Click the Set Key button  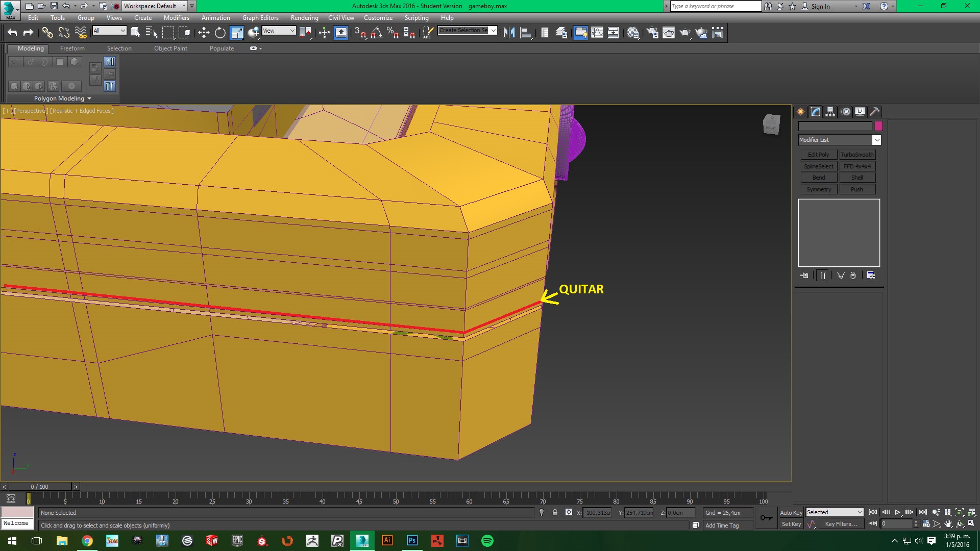pos(791,524)
